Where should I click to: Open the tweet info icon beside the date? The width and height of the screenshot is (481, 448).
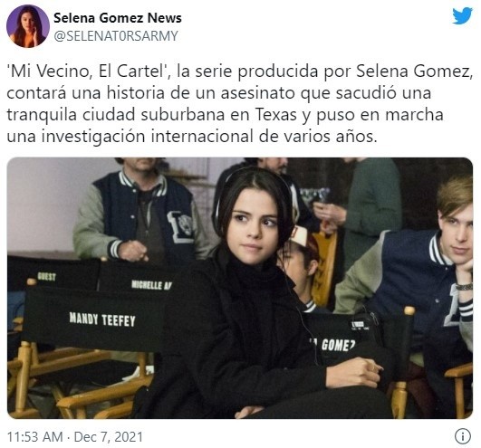tap(462, 435)
